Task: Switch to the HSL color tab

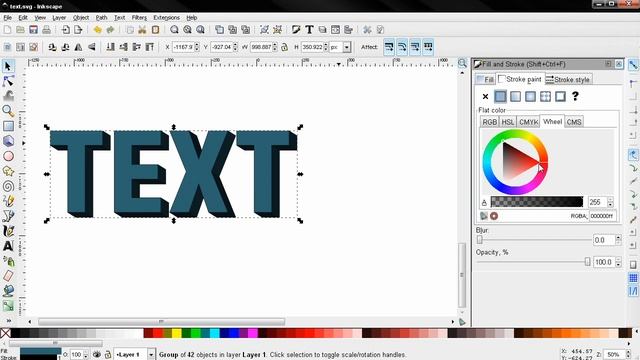Action: coord(508,122)
